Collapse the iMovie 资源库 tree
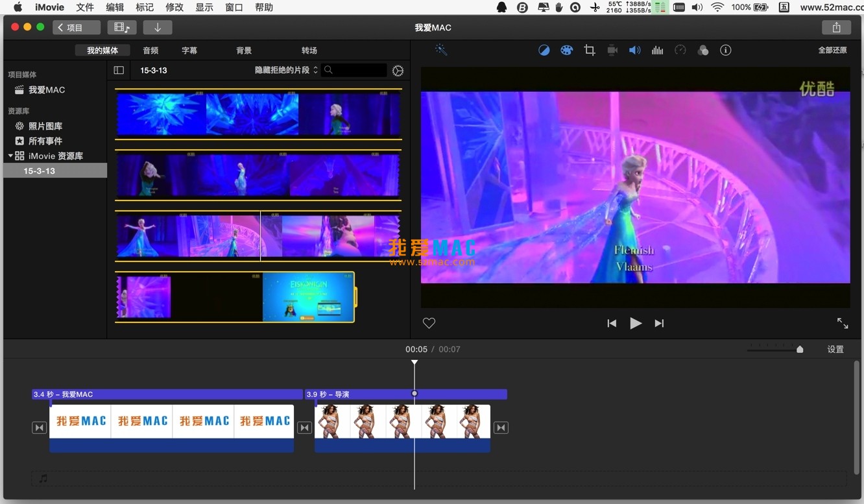Screen dimensions: 864x504 pyautogui.click(x=10, y=156)
